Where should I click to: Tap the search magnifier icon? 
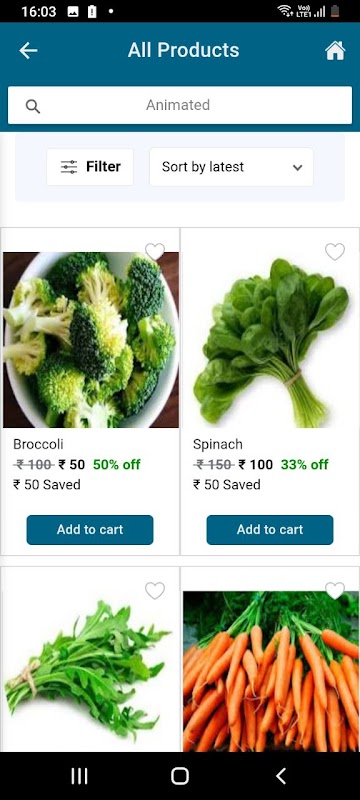click(33, 106)
